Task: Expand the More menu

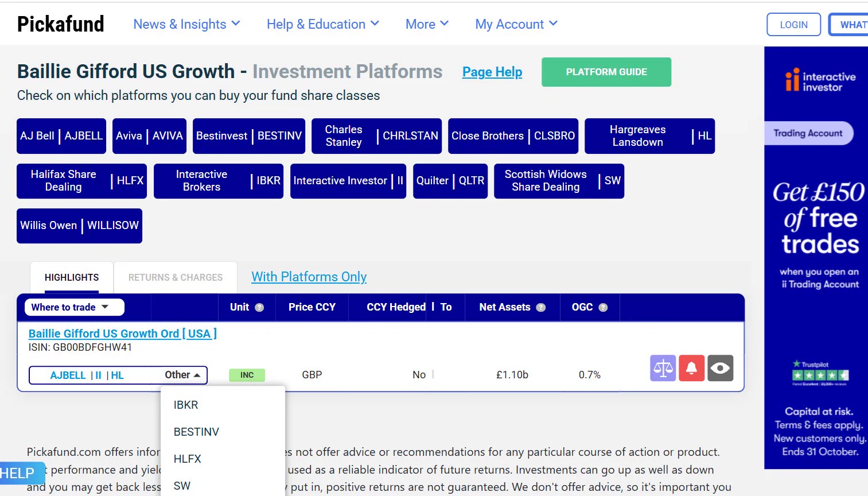Action: pyautogui.click(x=427, y=24)
